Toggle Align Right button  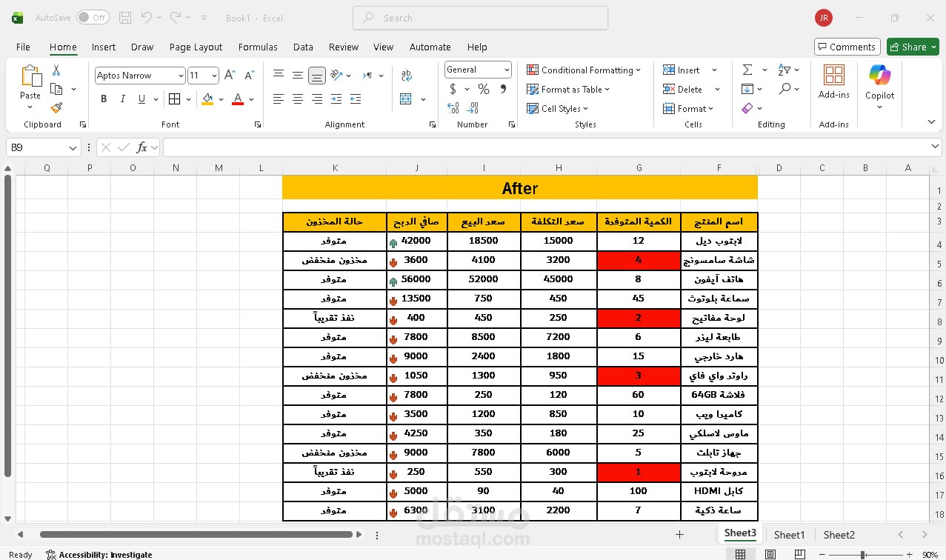pyautogui.click(x=317, y=99)
